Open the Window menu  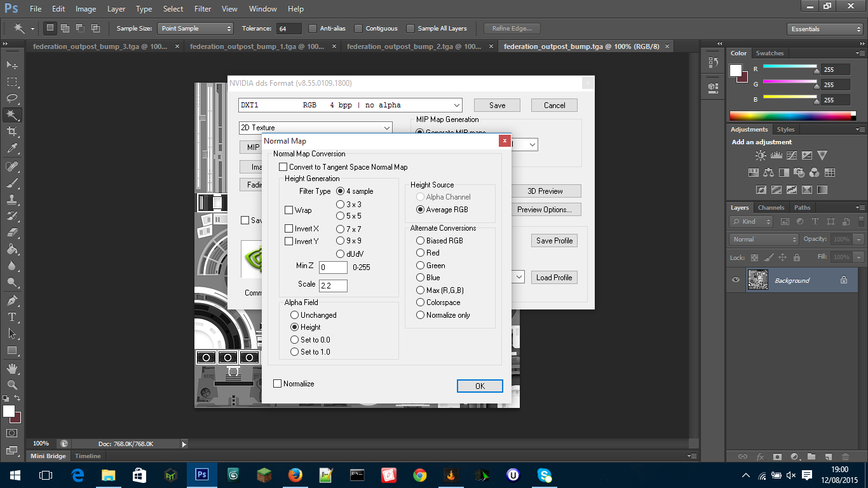click(263, 9)
